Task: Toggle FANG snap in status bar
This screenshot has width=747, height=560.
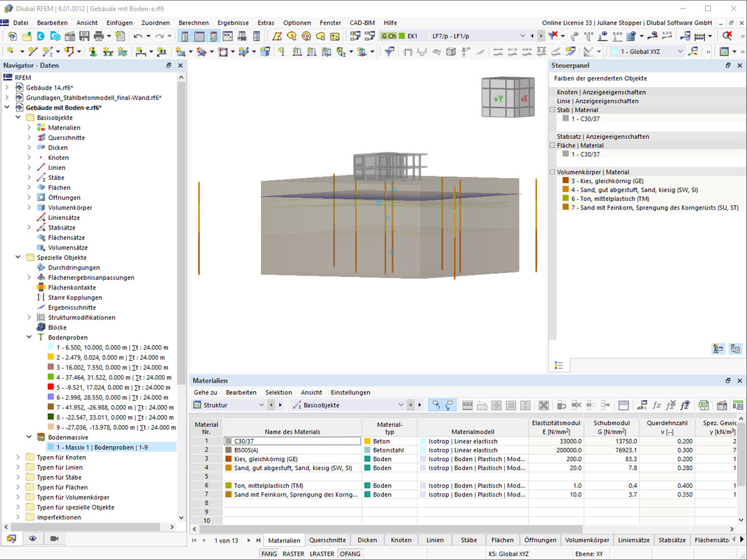Action: point(269,553)
